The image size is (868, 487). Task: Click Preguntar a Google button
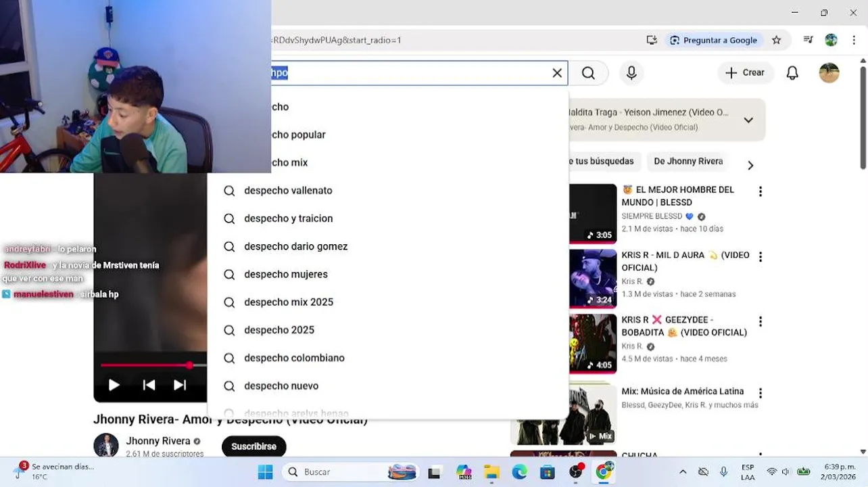(x=714, y=40)
